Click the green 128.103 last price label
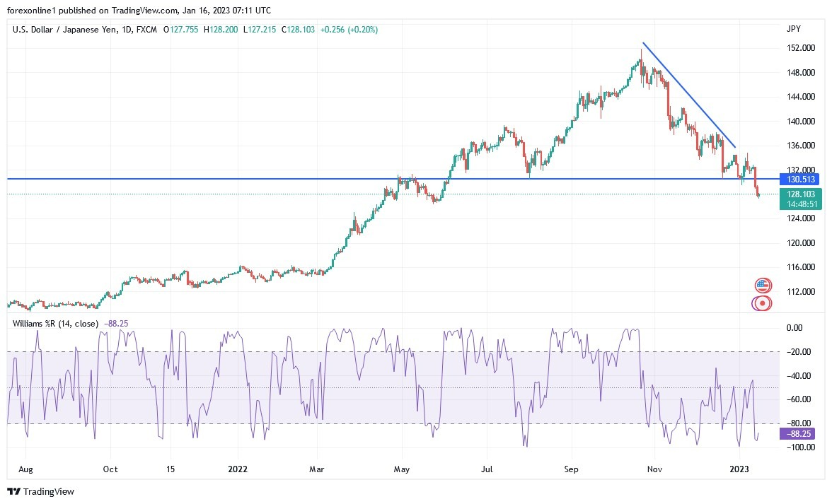Viewport: 832px width, 504px height. click(799, 194)
